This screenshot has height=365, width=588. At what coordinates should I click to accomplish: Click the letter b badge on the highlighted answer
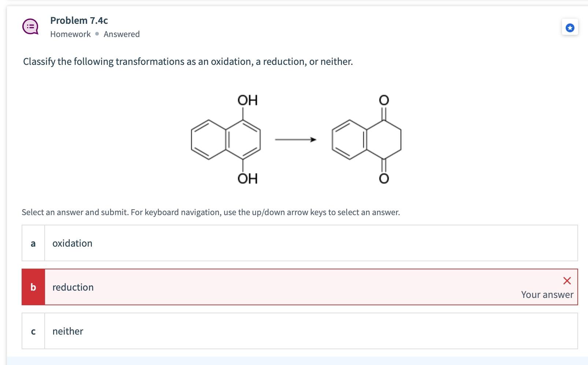(x=33, y=287)
